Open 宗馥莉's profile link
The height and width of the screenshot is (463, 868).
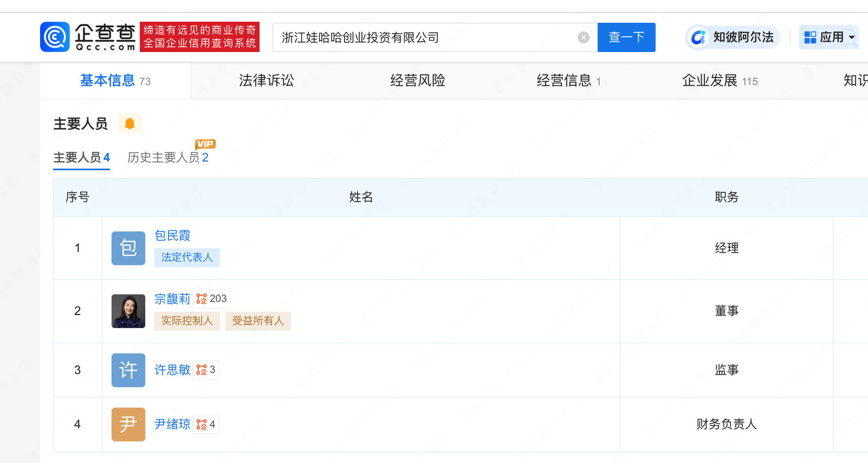172,299
